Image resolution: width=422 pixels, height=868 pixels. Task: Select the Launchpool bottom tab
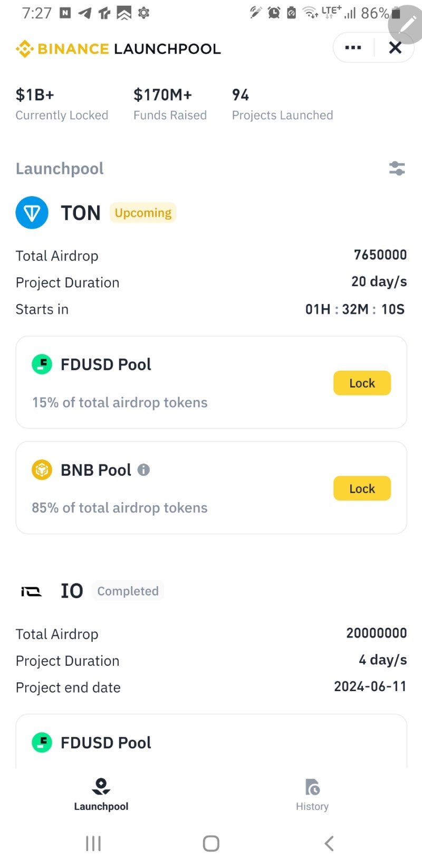pos(101,794)
